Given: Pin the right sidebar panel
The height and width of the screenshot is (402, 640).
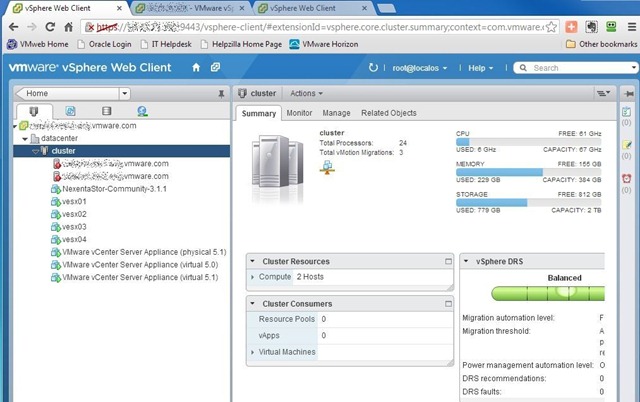Looking at the screenshot, I should [x=629, y=94].
